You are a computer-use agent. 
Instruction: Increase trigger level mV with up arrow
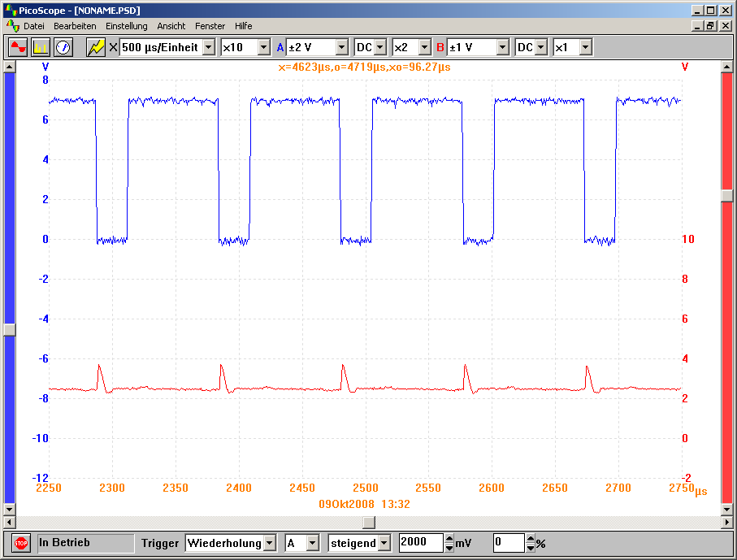click(449, 539)
